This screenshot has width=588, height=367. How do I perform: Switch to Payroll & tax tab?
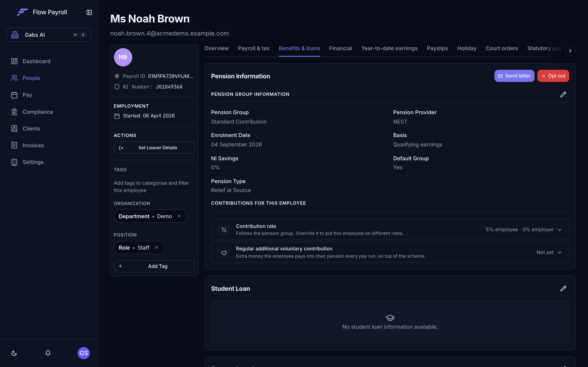click(x=254, y=48)
